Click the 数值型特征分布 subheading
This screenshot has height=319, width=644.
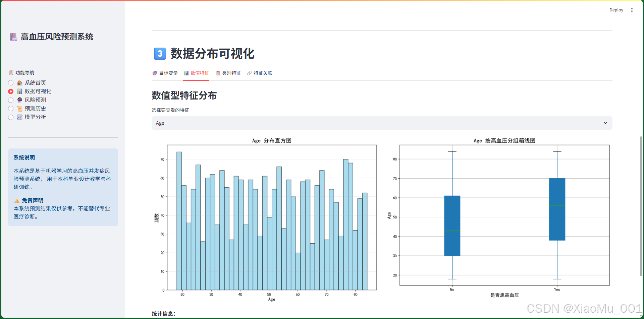pos(184,95)
